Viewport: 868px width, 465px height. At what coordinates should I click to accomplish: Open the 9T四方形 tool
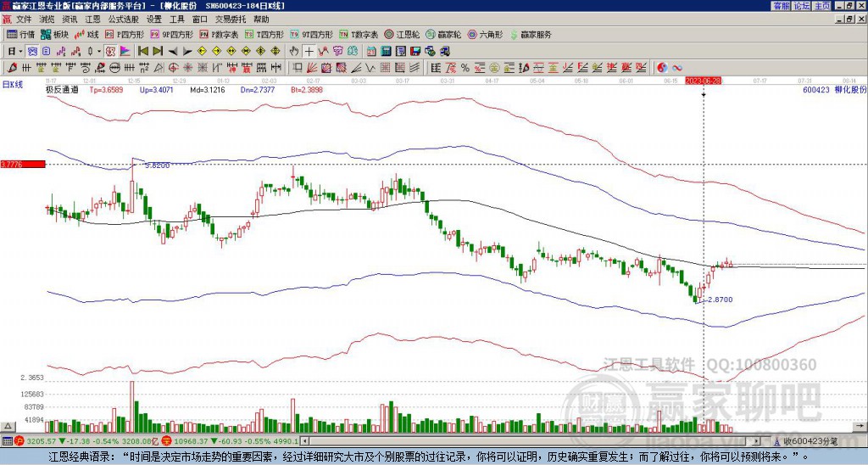coord(312,34)
